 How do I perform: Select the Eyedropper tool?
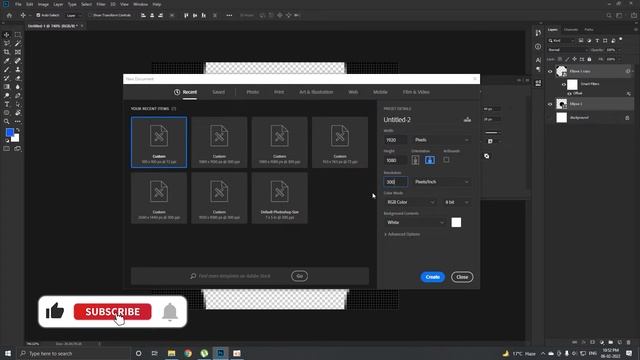tap(7, 61)
